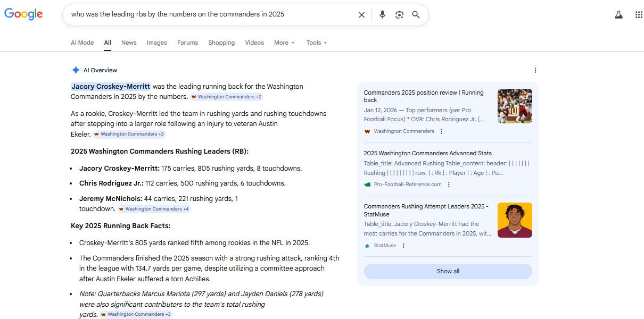This screenshot has height=319, width=644.
Task: Click the Show all sources button
Action: click(x=448, y=271)
